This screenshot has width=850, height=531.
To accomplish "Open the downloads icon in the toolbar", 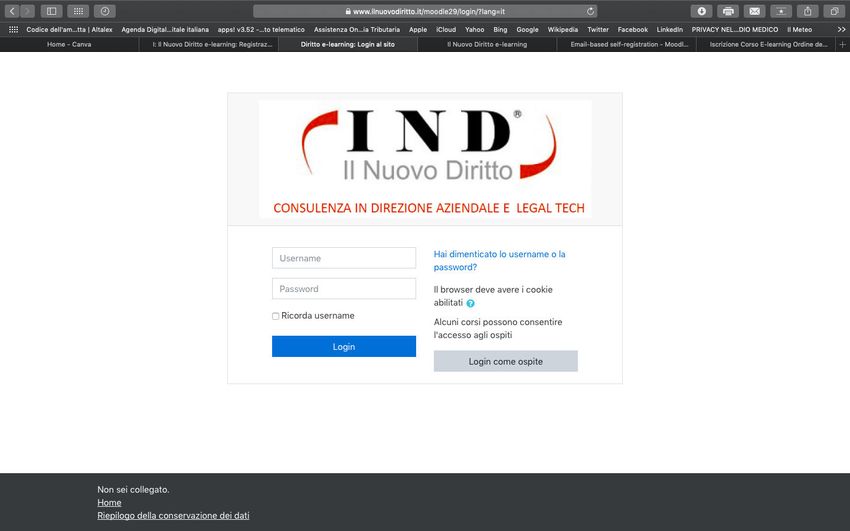I will coord(701,11).
